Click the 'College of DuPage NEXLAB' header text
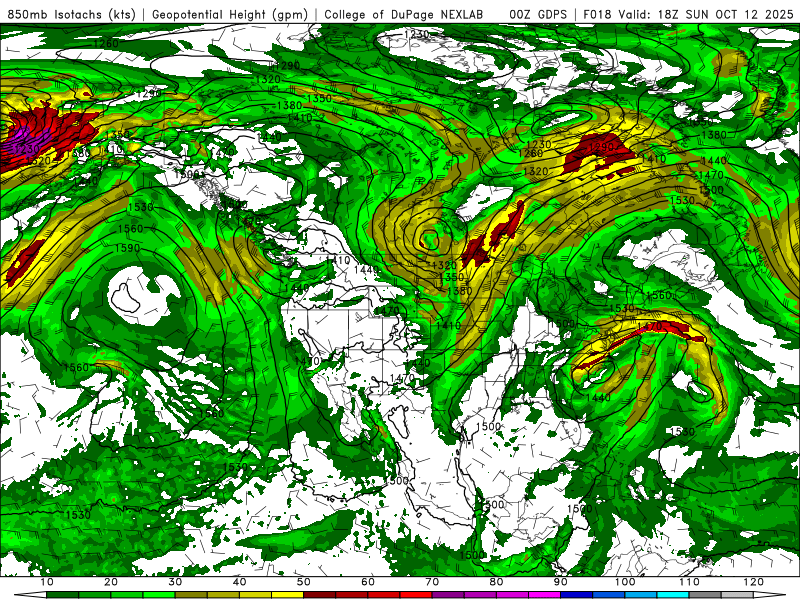This screenshot has width=800, height=600. coord(404,14)
